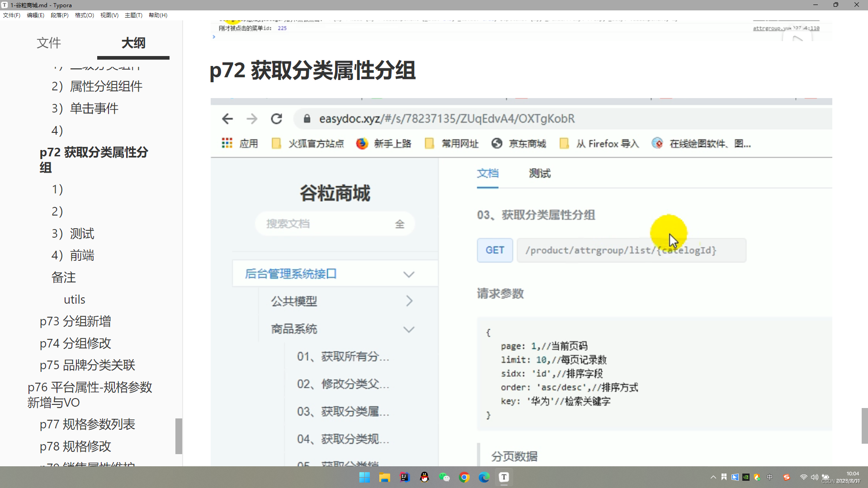
Task: Jump to outline item 单击事件
Action: click(85, 108)
